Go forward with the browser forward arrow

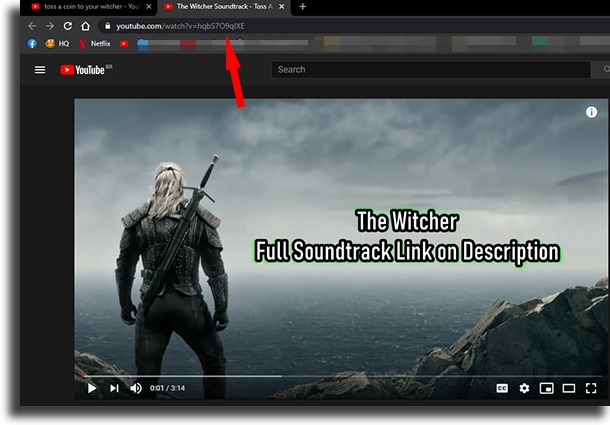click(50, 26)
